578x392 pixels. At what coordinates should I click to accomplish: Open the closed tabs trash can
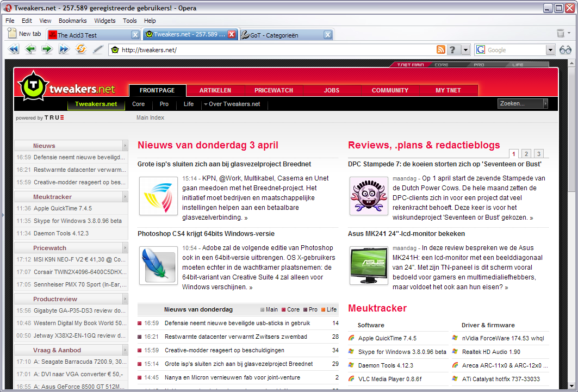[561, 33]
